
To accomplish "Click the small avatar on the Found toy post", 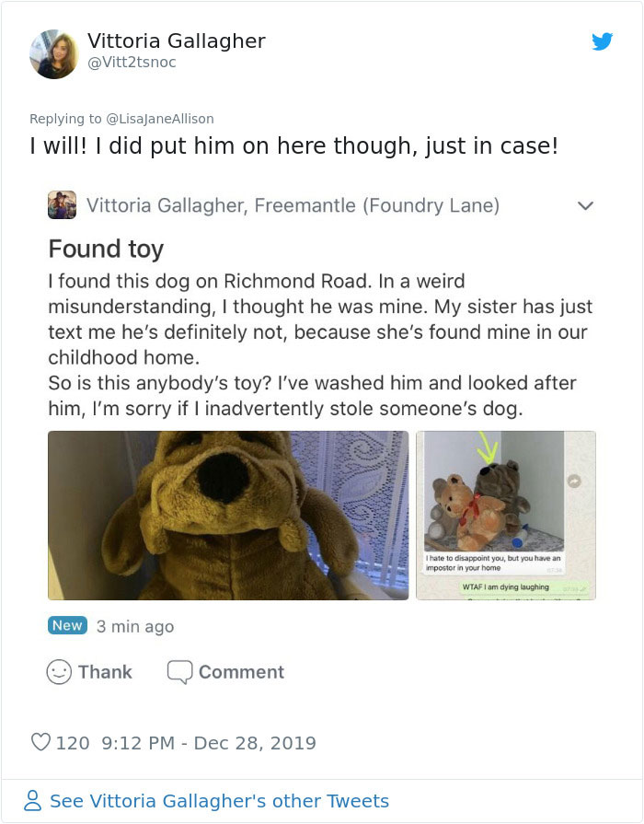I will coord(61,204).
